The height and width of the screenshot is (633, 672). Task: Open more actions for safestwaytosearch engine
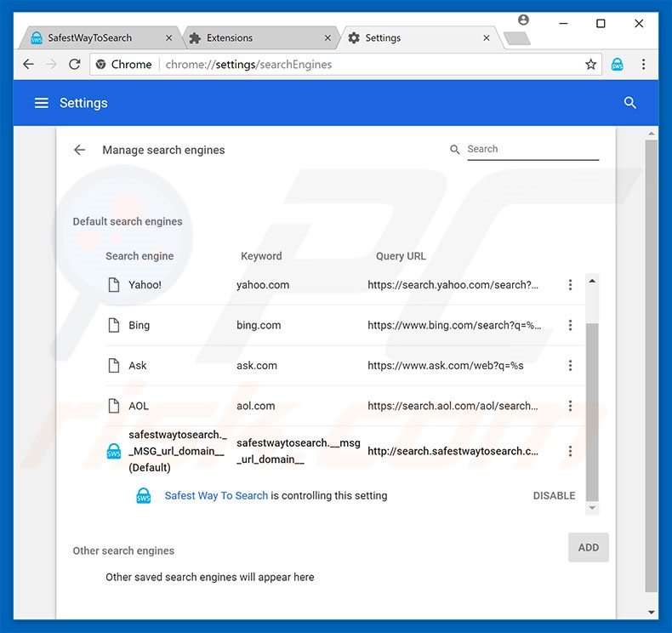coord(570,451)
